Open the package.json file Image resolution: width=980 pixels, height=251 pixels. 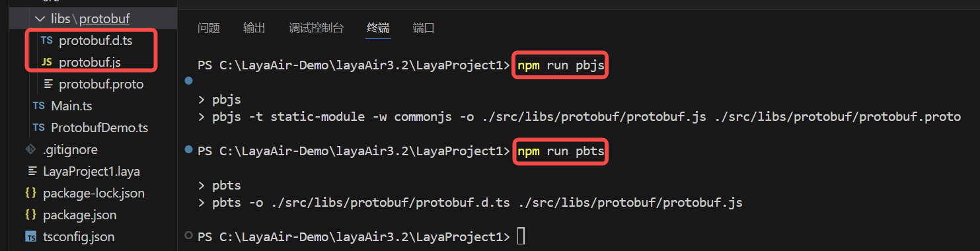(x=79, y=215)
